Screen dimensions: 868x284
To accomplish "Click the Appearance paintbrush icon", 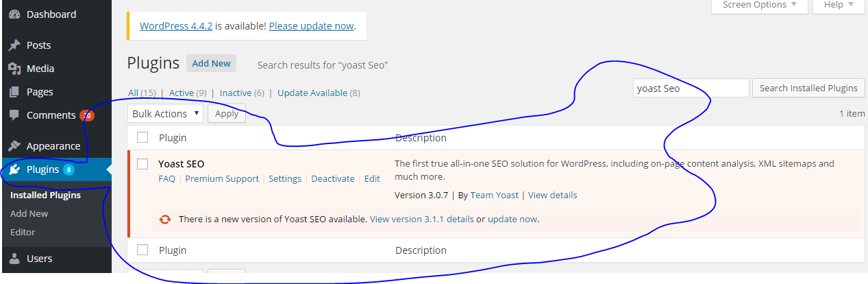I will (14, 146).
